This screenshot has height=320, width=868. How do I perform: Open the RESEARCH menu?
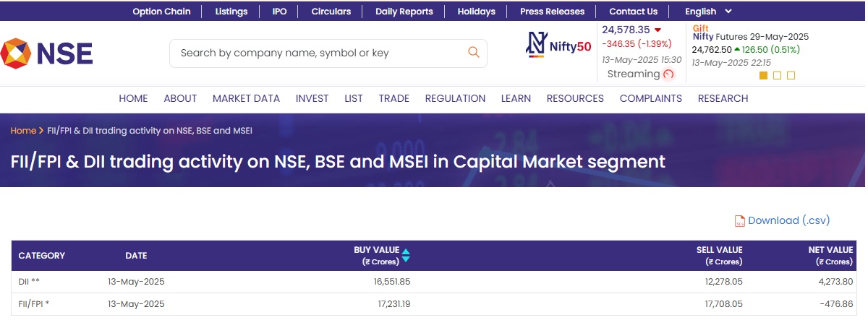tap(723, 98)
